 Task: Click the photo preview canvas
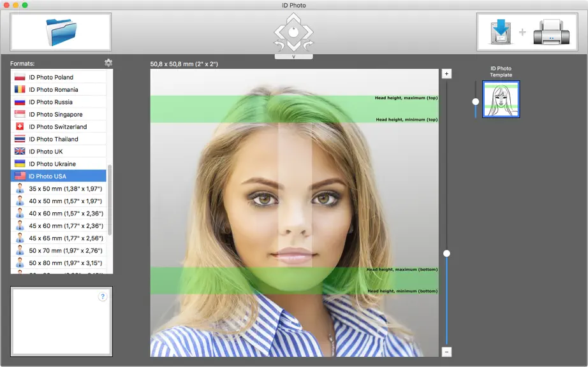[295, 213]
